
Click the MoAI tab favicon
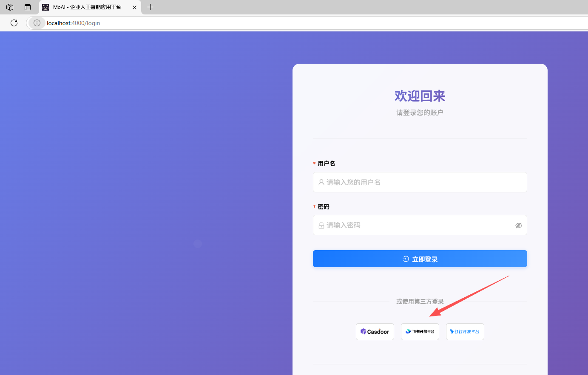45,7
